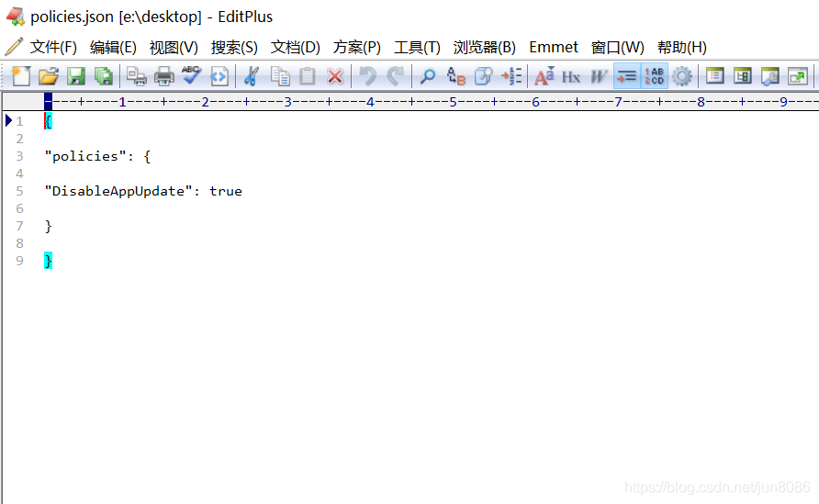Toggle output window toolbar icon
Viewport: 819px width, 504px height.
click(x=770, y=76)
